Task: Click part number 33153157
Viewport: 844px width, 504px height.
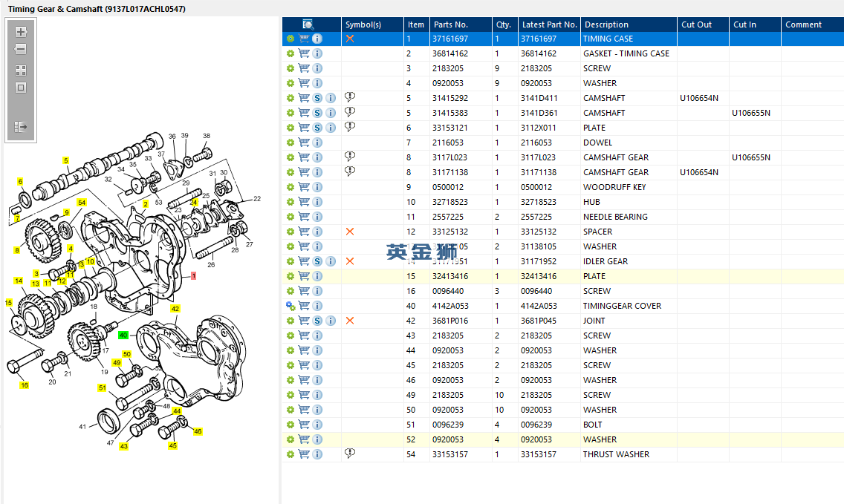Action: (x=450, y=454)
